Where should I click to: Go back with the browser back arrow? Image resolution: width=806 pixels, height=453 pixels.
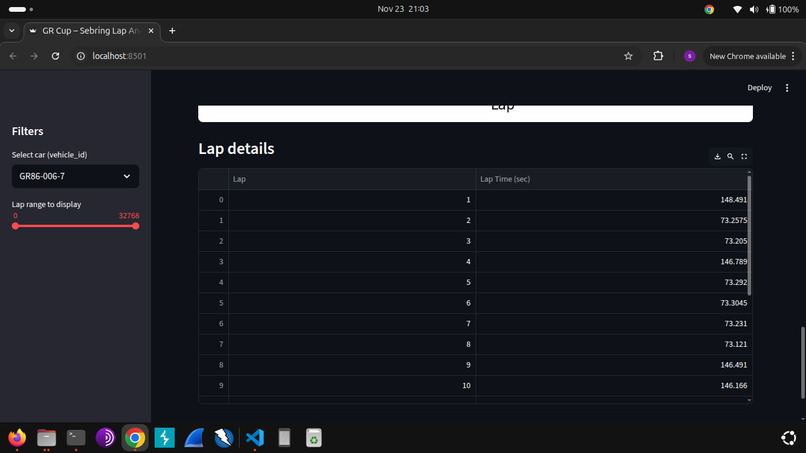click(13, 56)
